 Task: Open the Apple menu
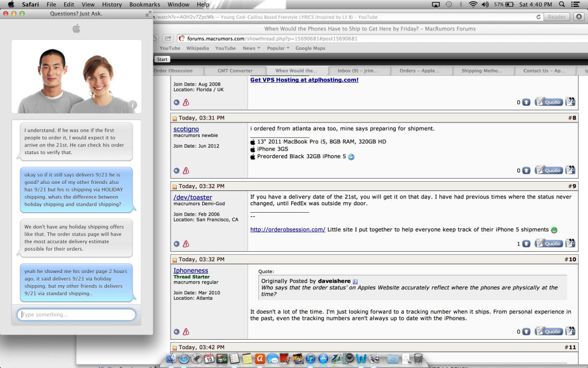(11, 5)
